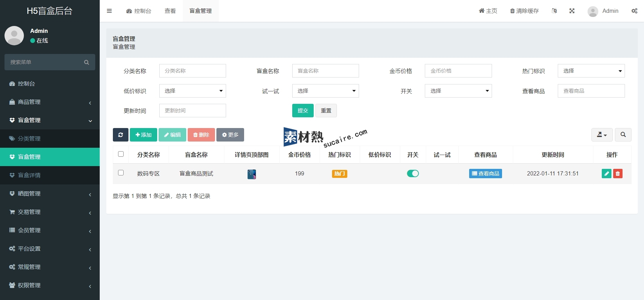Open the 热门标识 select dropdown
The width and height of the screenshot is (644, 300).
591,71
